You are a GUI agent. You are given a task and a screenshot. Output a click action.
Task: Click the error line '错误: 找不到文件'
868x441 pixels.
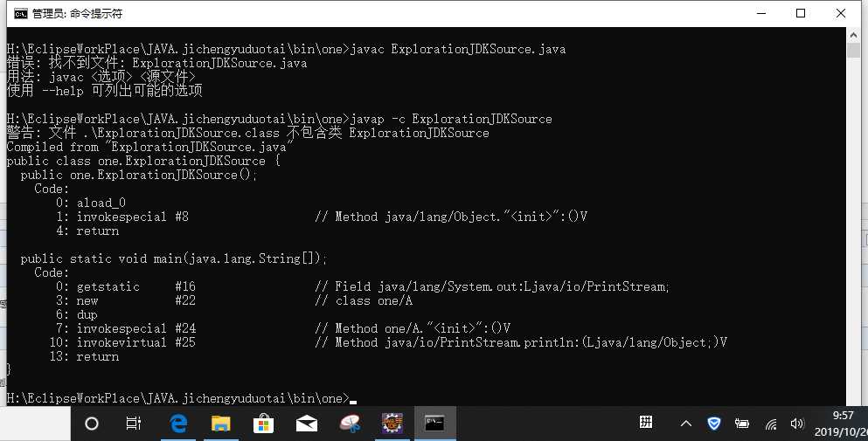(156, 63)
